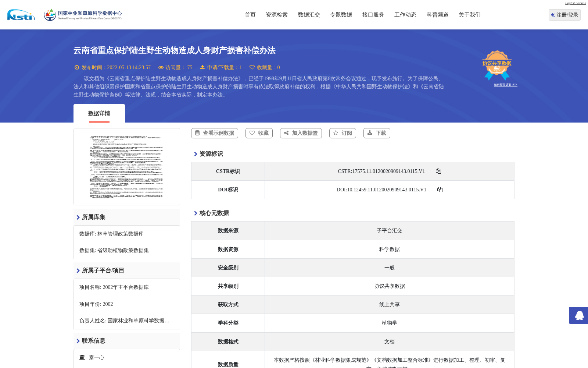Click the 文档 value cell
The width and height of the screenshot is (588, 368).
click(390, 342)
